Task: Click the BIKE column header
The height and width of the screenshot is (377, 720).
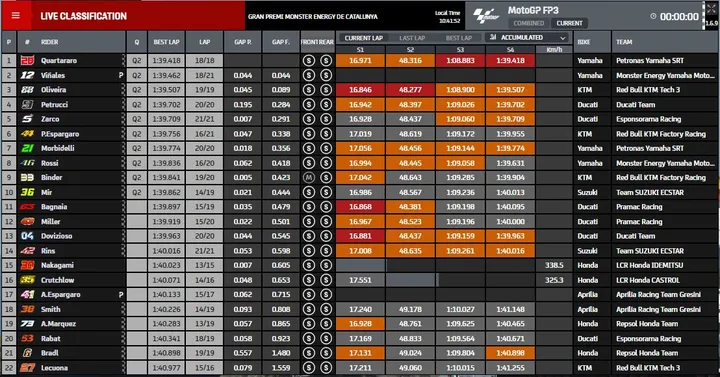Action: [592, 42]
